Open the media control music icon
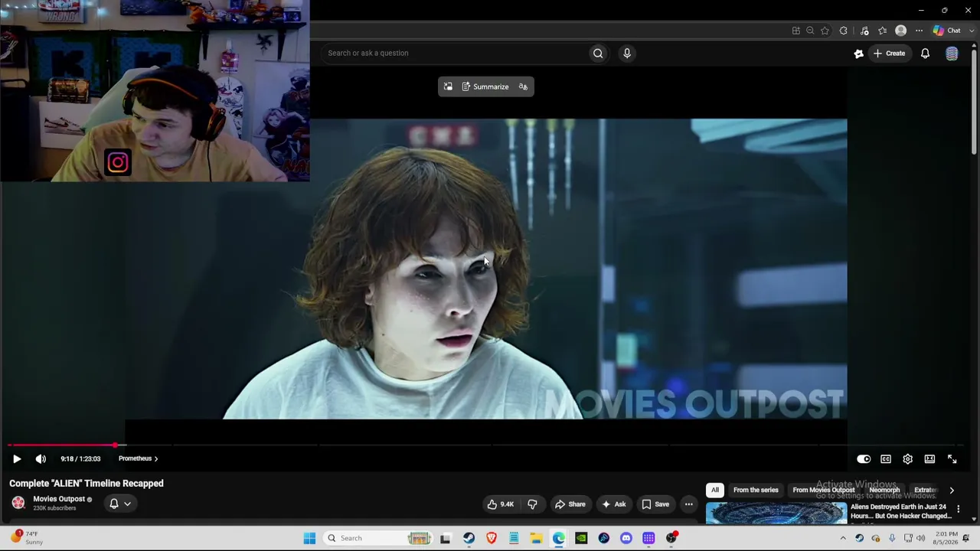980x551 pixels. pyautogui.click(x=864, y=31)
